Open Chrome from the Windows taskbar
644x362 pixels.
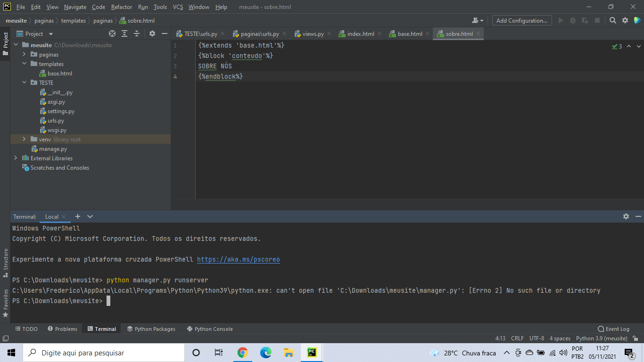coord(242,353)
